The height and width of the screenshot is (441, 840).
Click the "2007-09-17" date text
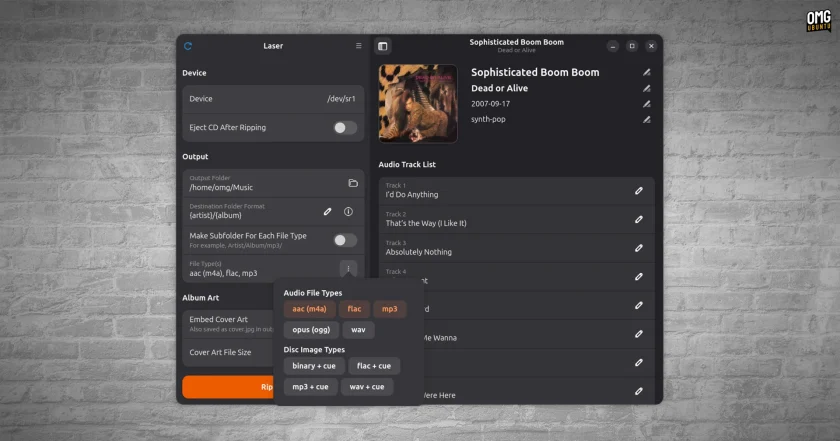490,104
